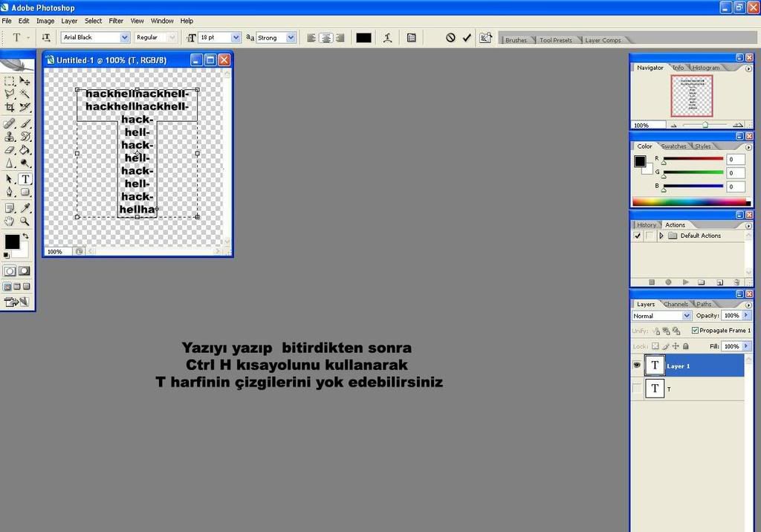Select the Zoom tool
Screen dimensions: 761x532
tap(25, 221)
